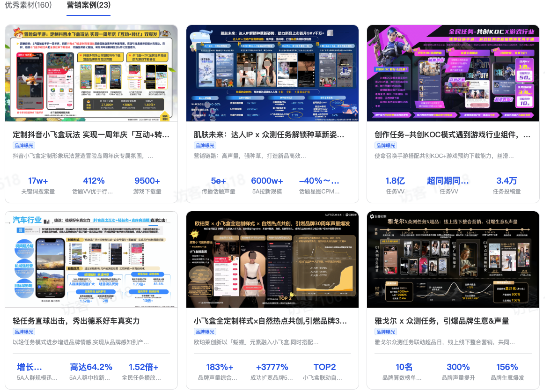Open the 小飞盒 black-gold case thumbnail
545x390 pixels.
pos(272,259)
